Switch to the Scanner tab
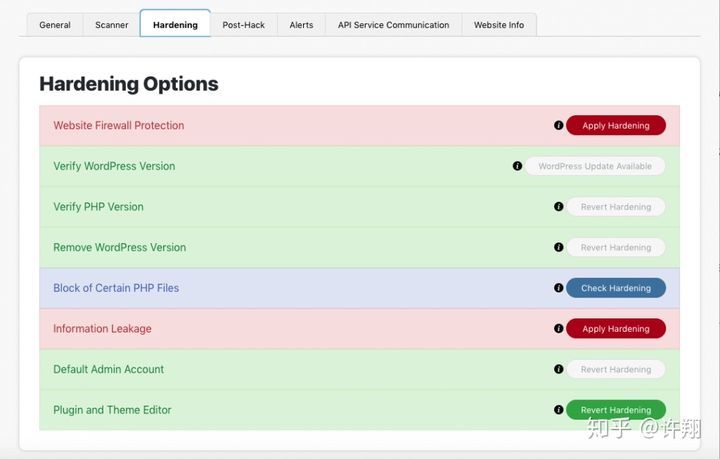The width and height of the screenshot is (720, 459). pyautogui.click(x=111, y=25)
